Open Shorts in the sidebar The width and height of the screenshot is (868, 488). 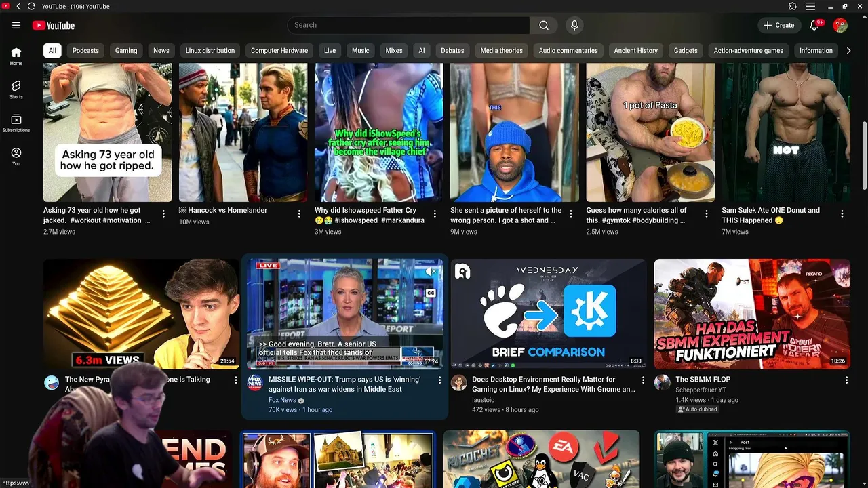click(16, 89)
